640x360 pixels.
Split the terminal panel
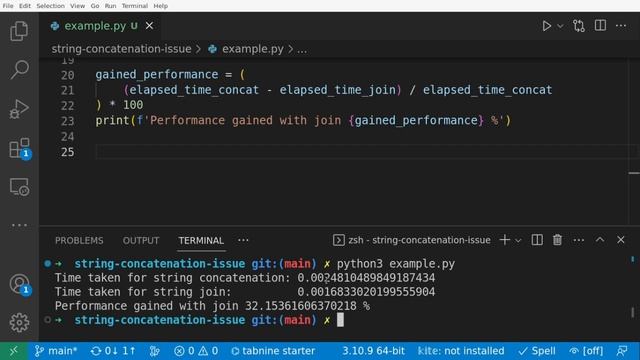click(x=537, y=240)
